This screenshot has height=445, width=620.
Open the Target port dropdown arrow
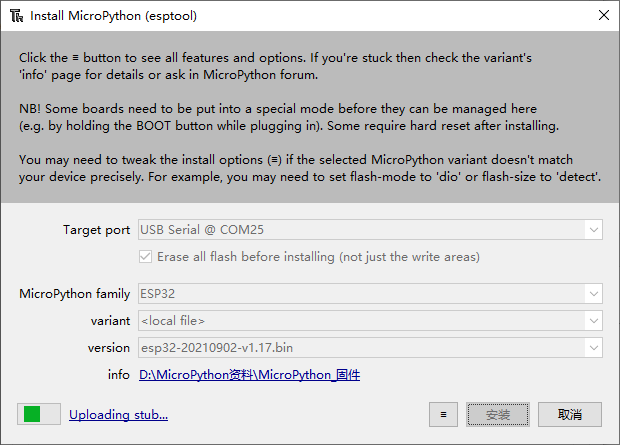pos(594,230)
